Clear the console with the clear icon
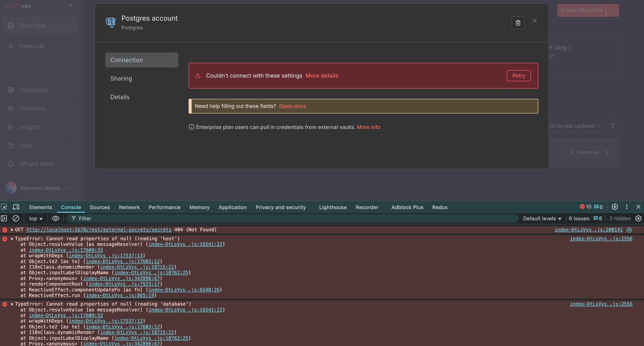 point(16,218)
